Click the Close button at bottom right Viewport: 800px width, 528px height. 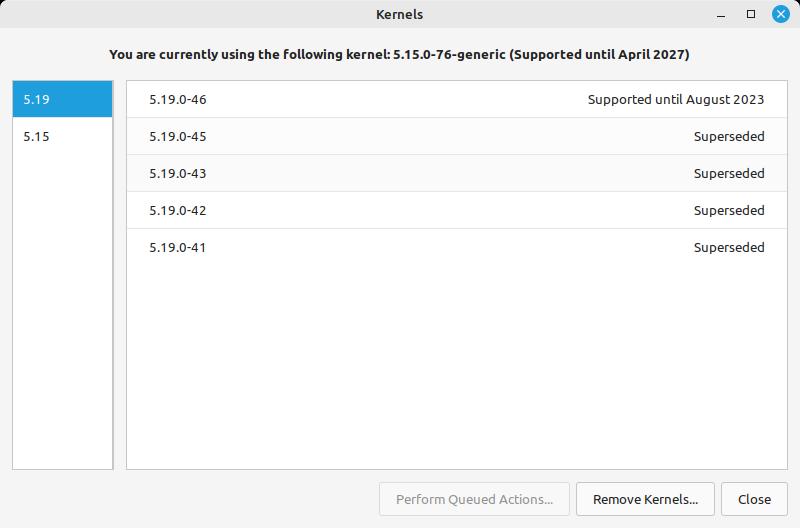point(754,499)
